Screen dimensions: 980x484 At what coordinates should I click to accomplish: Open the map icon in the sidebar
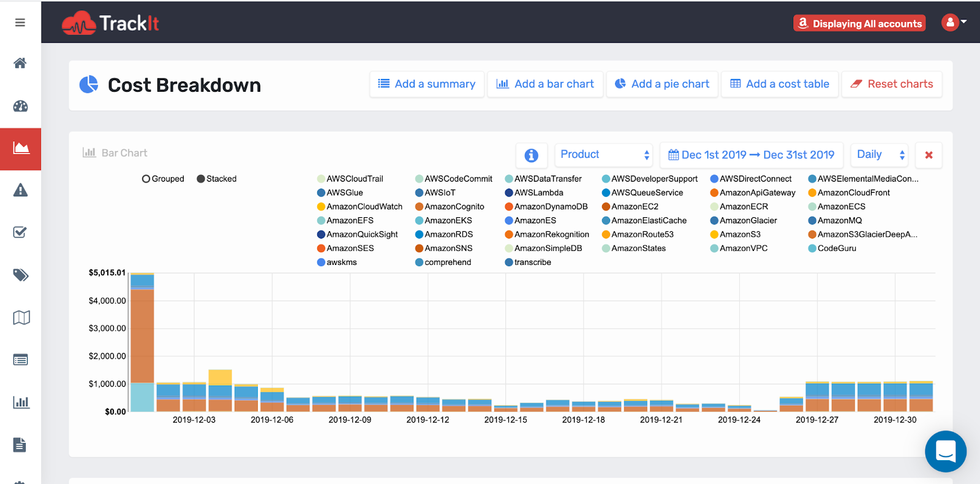click(21, 318)
